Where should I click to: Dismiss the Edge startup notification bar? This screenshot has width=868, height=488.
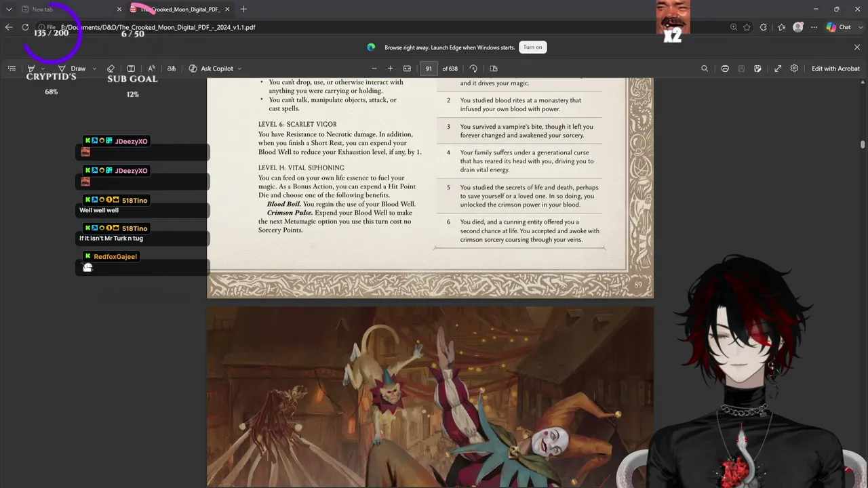click(857, 47)
